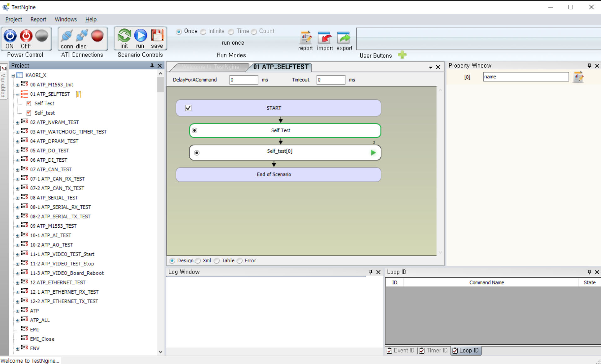The image size is (601, 364).
Task: Open the Report menu
Action: [x=38, y=19]
